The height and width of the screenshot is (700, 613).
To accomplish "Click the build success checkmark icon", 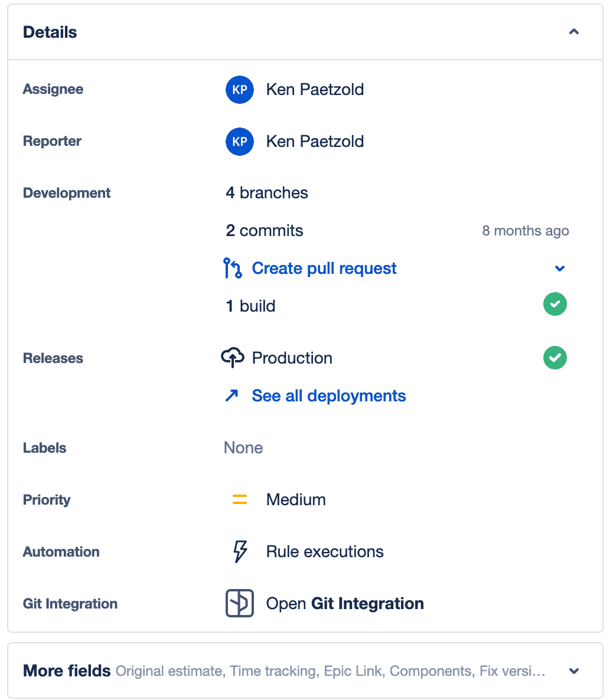I will click(x=555, y=305).
